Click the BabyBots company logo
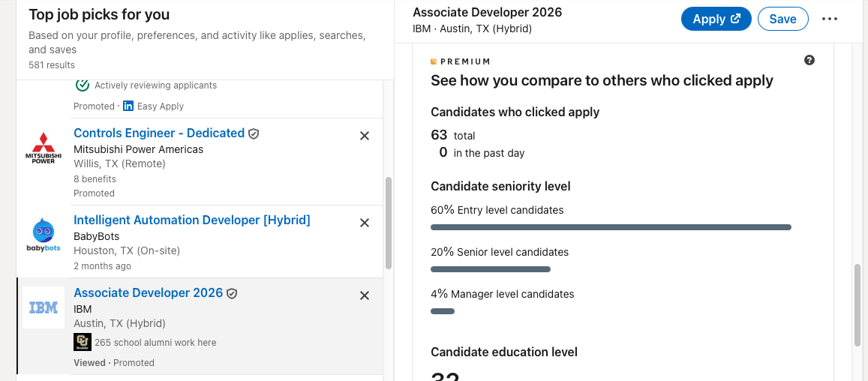This screenshot has width=868, height=381. (44, 235)
